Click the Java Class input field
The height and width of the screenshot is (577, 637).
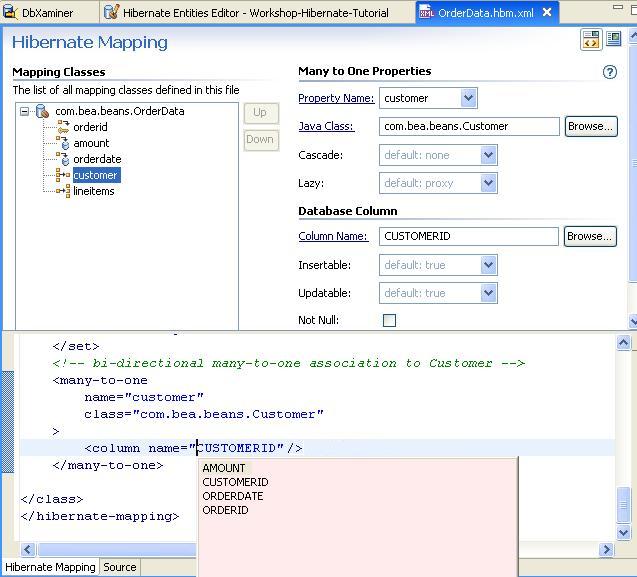click(469, 126)
